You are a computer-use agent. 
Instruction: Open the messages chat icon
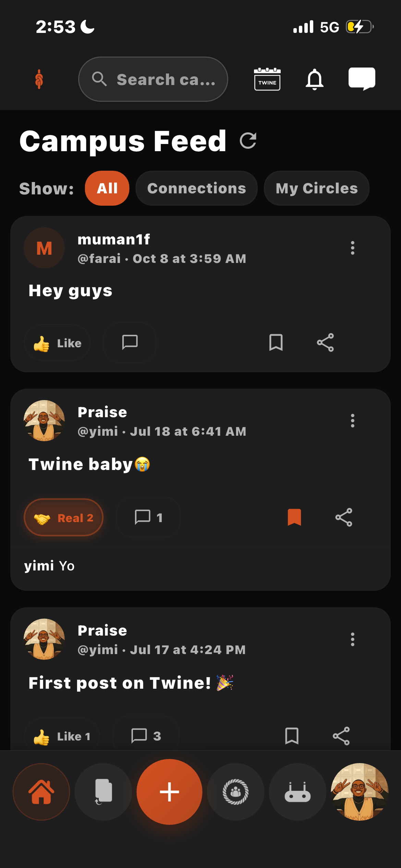click(362, 79)
